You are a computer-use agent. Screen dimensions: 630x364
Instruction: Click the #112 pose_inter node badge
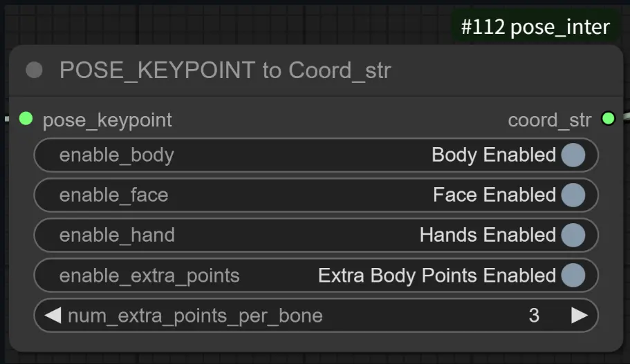[x=535, y=27]
